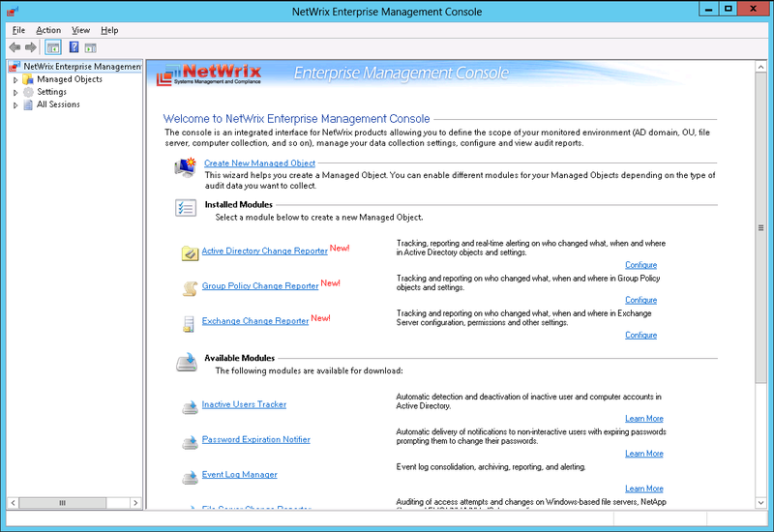Select the All Sessions tree item
Viewport: 774px width, 532px height.
(58, 104)
